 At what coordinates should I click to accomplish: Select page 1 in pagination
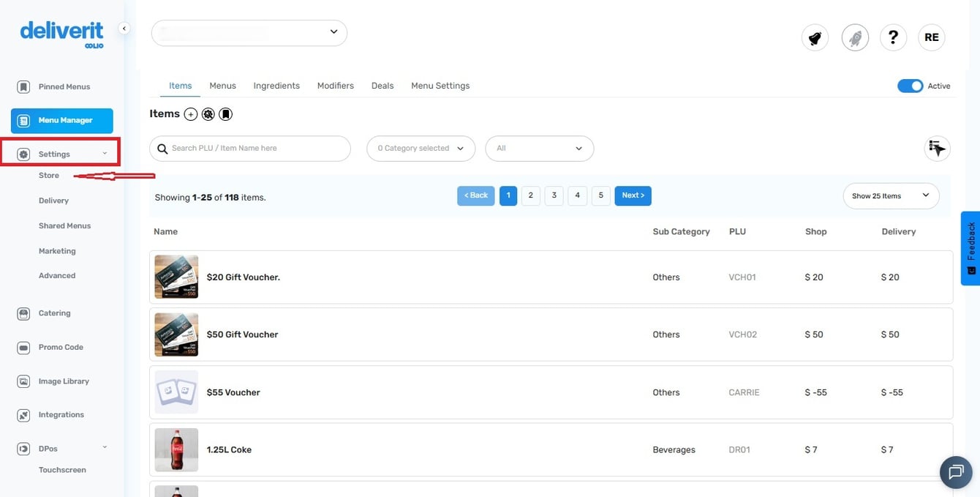508,196
